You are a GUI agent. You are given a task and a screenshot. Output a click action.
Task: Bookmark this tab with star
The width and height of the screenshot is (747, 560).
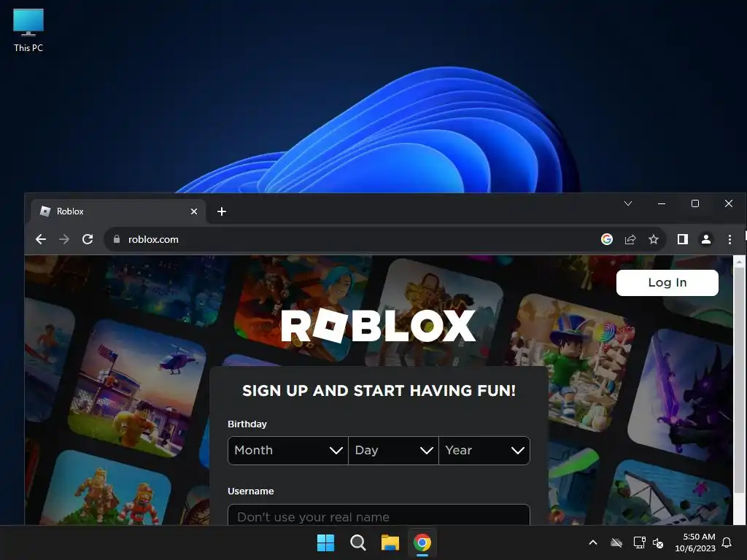click(654, 239)
